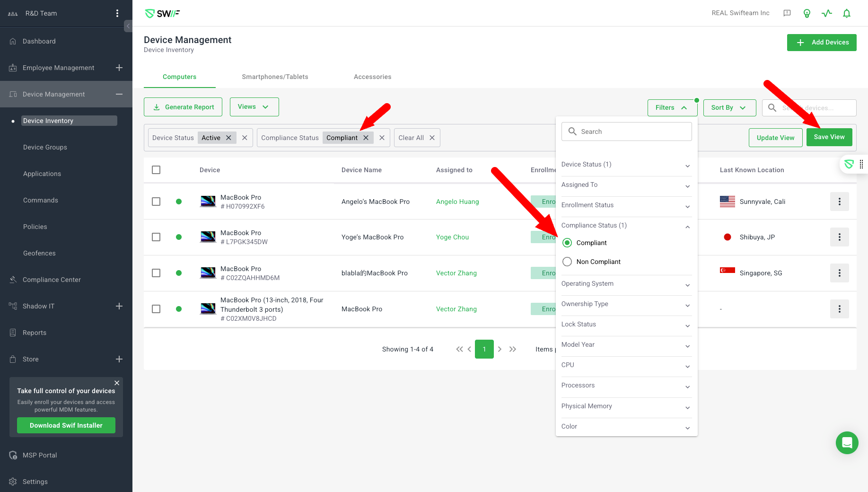
Task: Click the Swif floating widget icon
Action: point(849,164)
